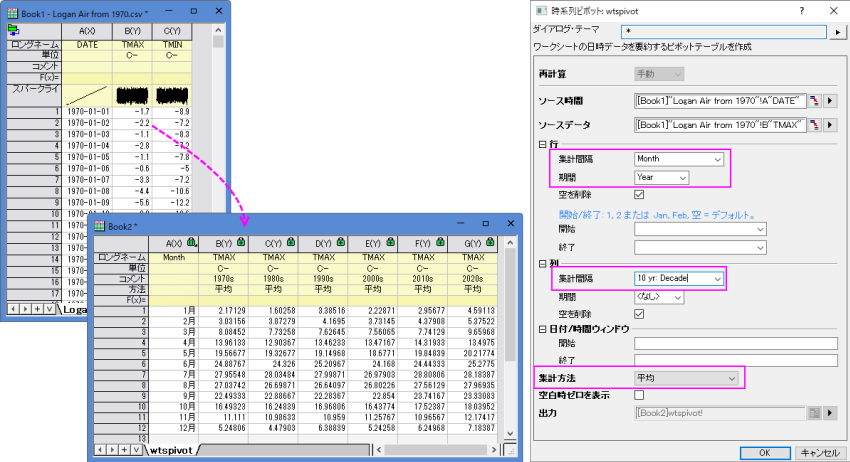Click lock icon on Book2 column A(X)
Screen dimensions: 850x462
click(191, 242)
